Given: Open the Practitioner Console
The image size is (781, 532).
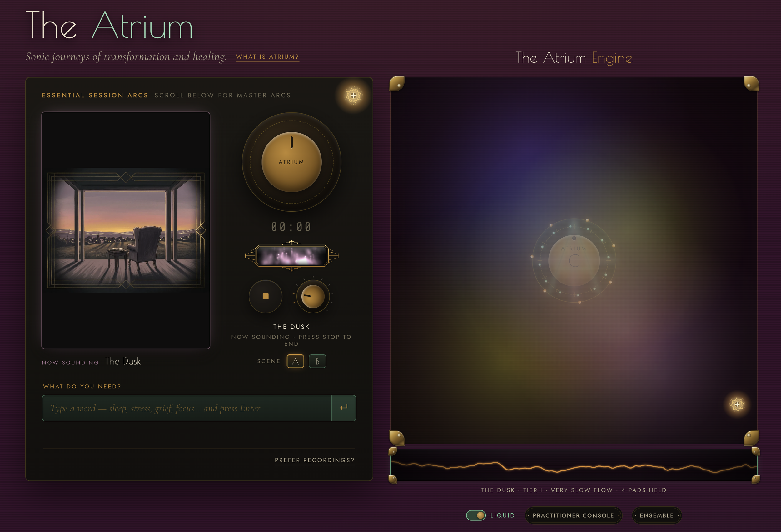Looking at the screenshot, I should [x=573, y=515].
